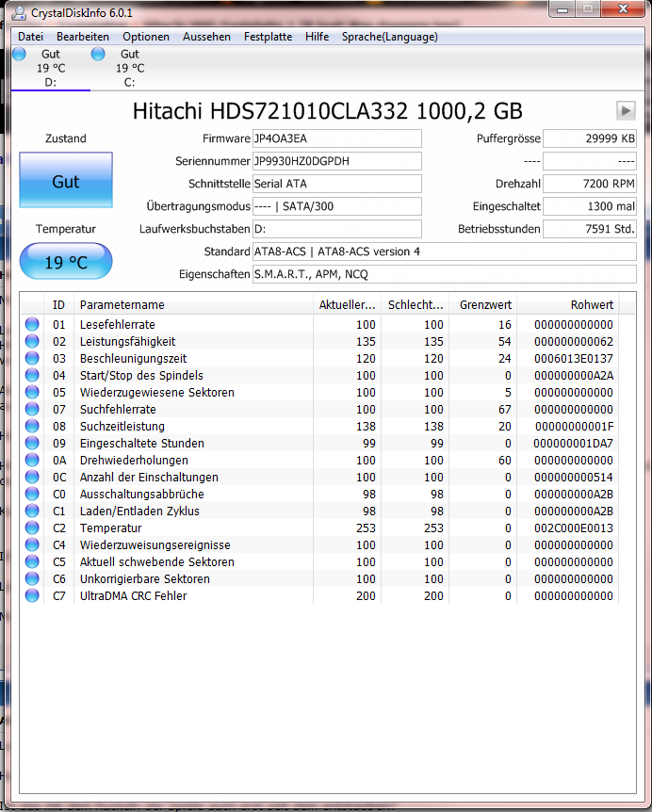Select the Temperatur parameter name in table
Viewport: 652px width, 812px height.
(111, 528)
